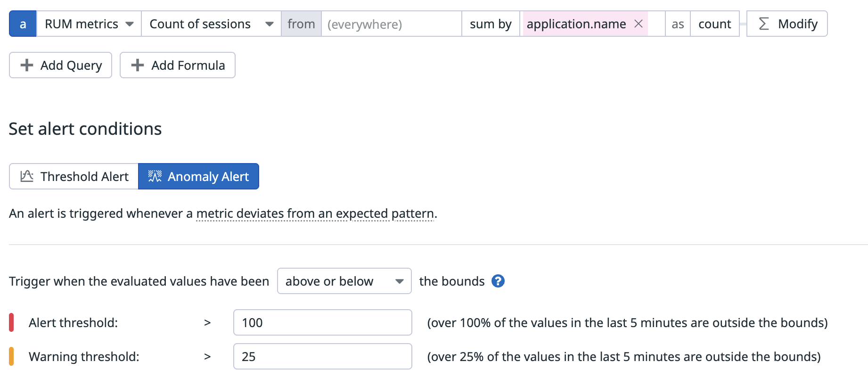Click the sigma icon on Modify
The height and width of the screenshot is (378, 868).
(x=764, y=24)
